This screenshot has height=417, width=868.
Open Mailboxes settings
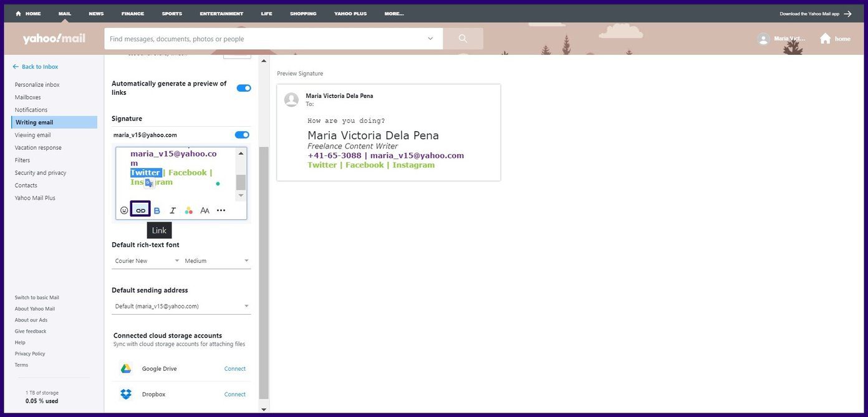tap(28, 97)
